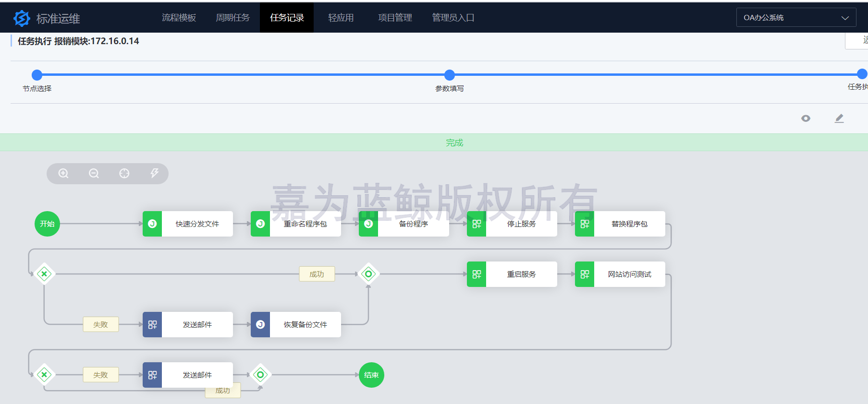The height and width of the screenshot is (404, 868).
Task: Toggle the eye view icon
Action: pyautogui.click(x=806, y=119)
